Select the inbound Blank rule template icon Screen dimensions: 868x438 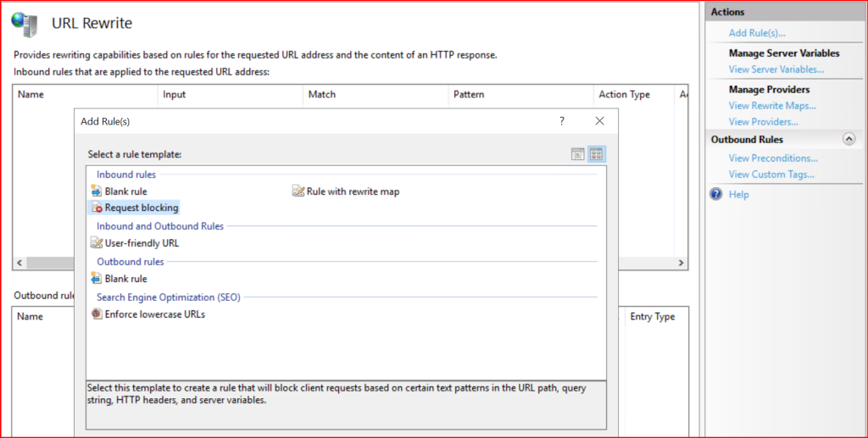(x=97, y=191)
